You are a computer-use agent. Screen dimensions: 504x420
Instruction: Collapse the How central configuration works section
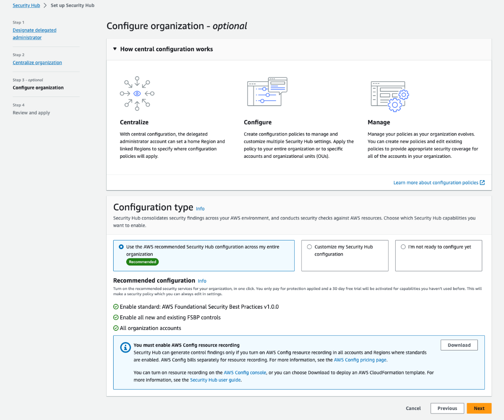[114, 49]
